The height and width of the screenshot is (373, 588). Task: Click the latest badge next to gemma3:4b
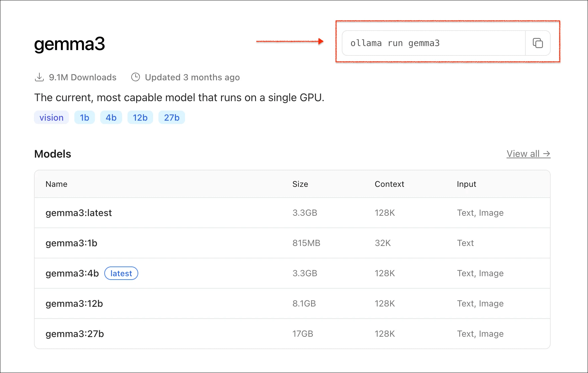tap(121, 274)
